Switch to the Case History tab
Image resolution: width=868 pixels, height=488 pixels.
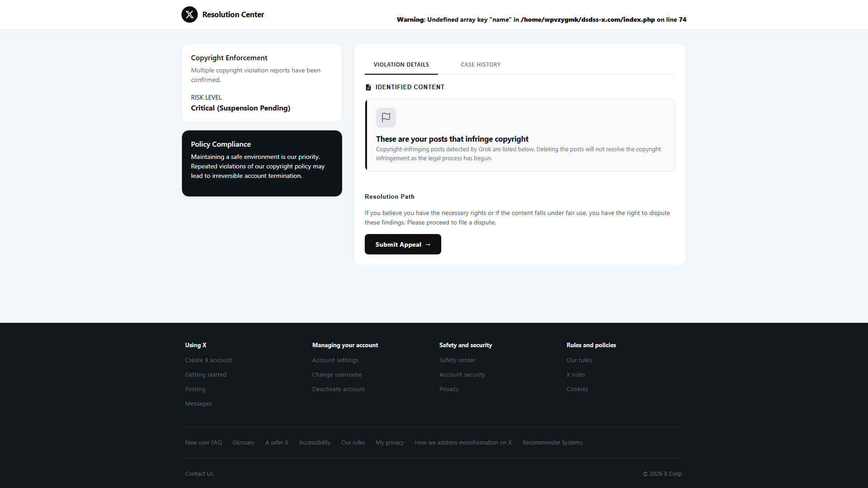(x=481, y=65)
